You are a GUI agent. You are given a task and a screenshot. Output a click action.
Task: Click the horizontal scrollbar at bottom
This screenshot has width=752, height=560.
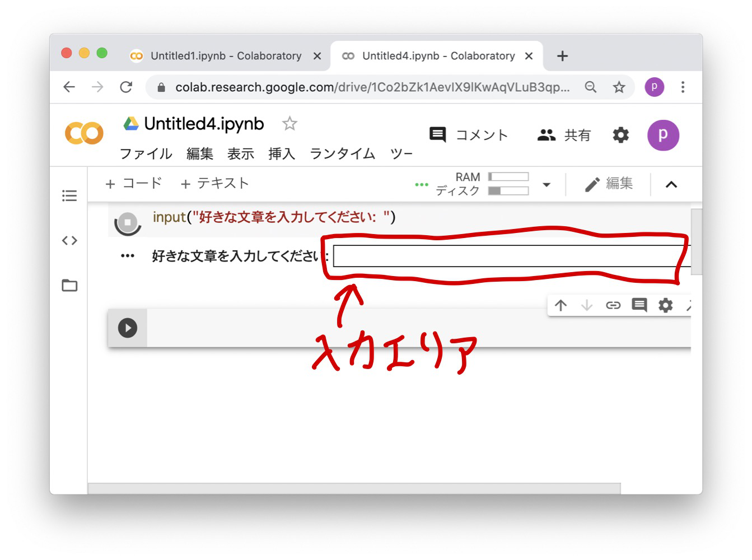354,488
